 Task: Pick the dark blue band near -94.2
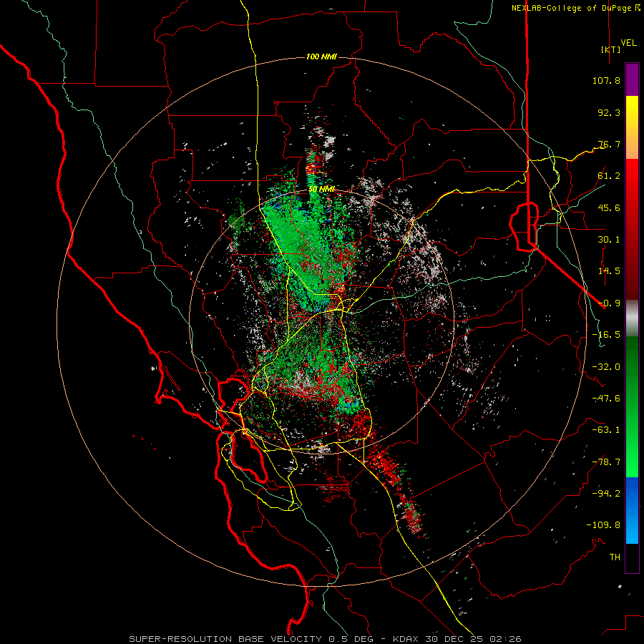coord(632,493)
